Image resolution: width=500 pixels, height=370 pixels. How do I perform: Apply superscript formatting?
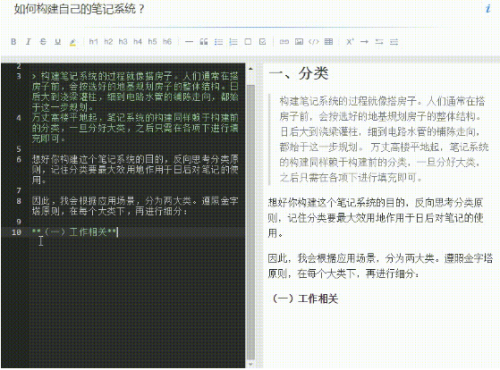[x=350, y=42]
